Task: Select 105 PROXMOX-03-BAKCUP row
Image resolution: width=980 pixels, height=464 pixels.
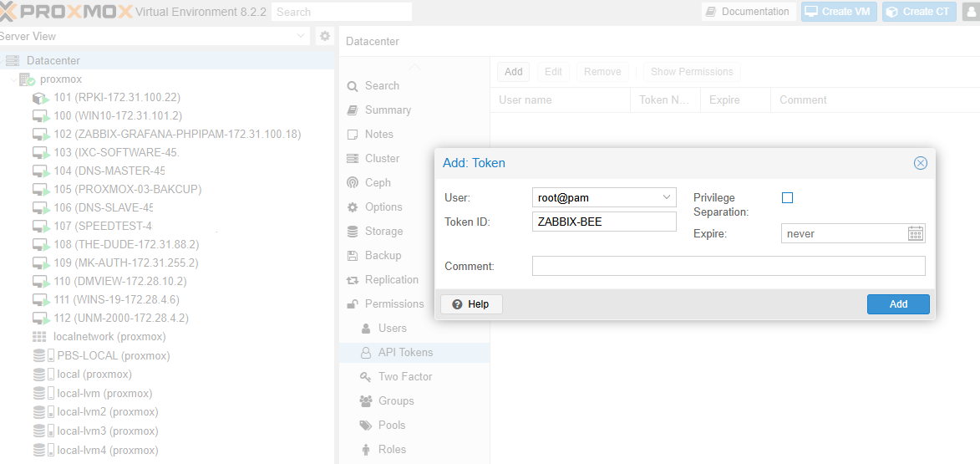Action: [x=167, y=190]
